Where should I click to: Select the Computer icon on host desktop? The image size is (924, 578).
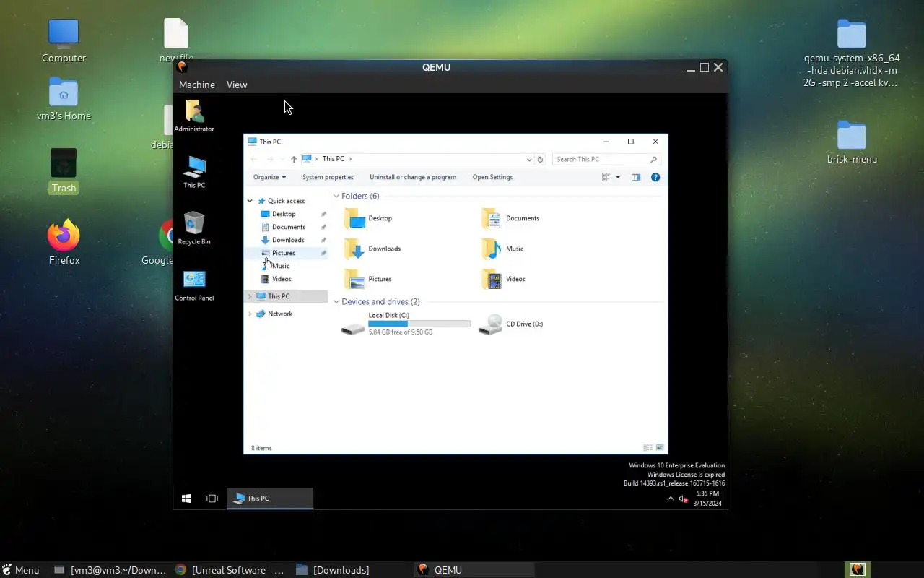[64, 40]
